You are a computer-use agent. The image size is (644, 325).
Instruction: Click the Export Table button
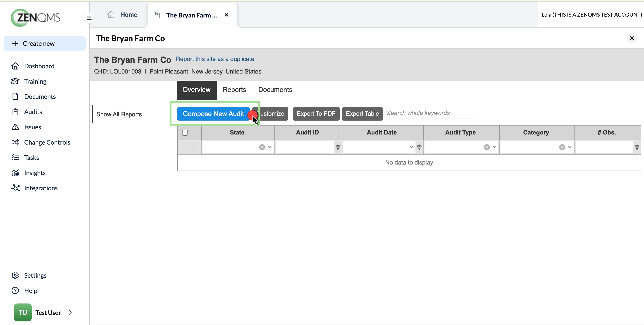coord(363,114)
